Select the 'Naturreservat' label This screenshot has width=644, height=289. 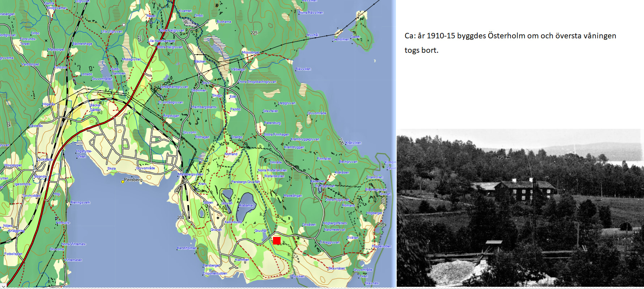coord(334,230)
